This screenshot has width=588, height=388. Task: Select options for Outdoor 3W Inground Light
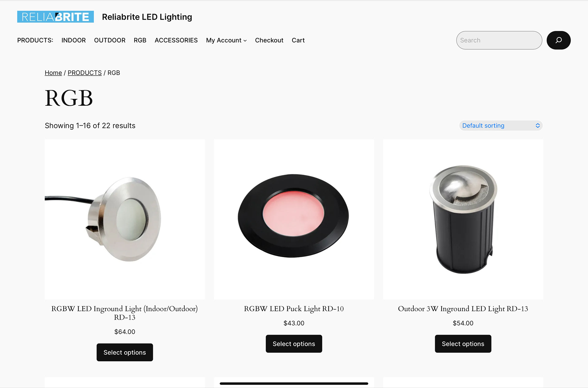pos(463,344)
